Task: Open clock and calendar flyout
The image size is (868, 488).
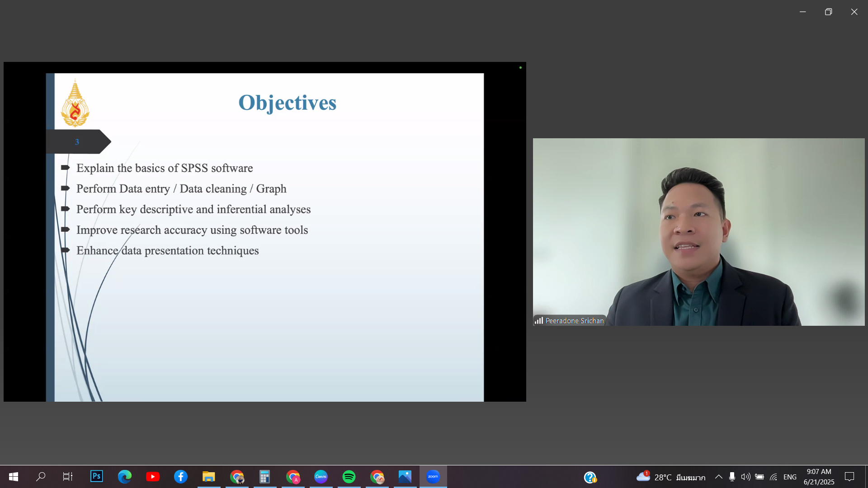Action: click(819, 477)
